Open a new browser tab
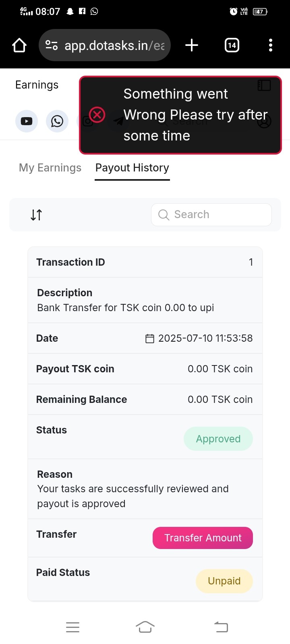This screenshot has height=644, width=290. point(192,45)
